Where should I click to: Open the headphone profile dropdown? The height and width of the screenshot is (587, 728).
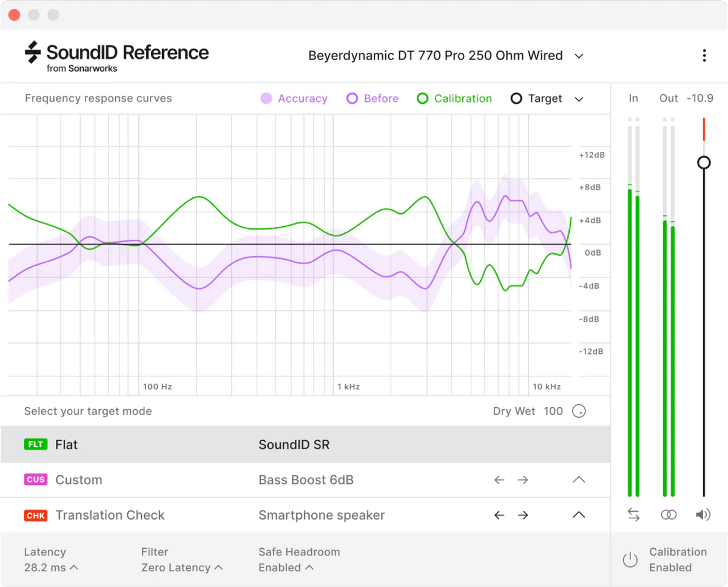click(579, 55)
